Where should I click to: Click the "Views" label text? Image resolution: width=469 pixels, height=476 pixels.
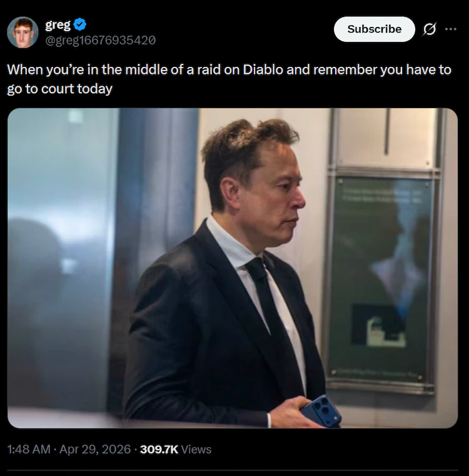pyautogui.click(x=196, y=449)
